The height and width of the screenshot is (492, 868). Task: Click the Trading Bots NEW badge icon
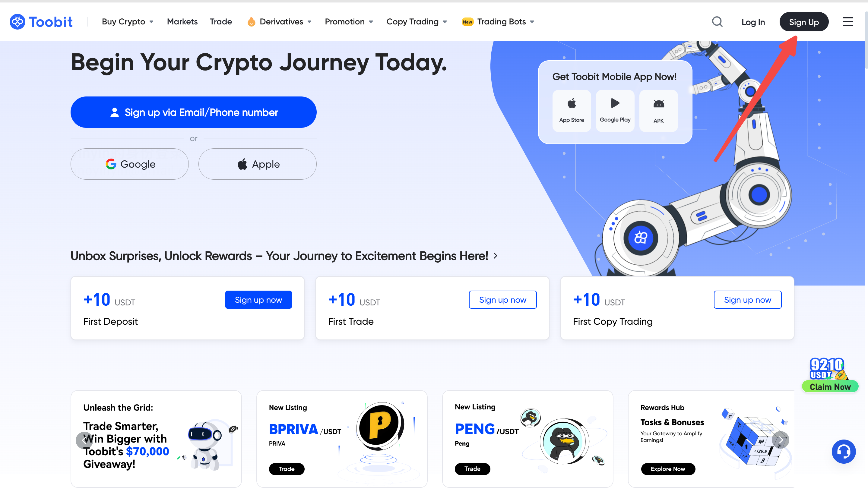pos(468,21)
